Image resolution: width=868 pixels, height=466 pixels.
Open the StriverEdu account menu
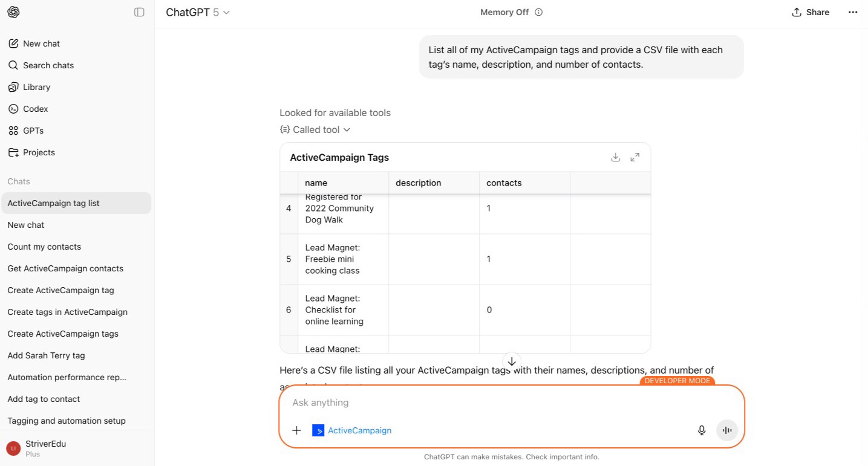pos(45,448)
